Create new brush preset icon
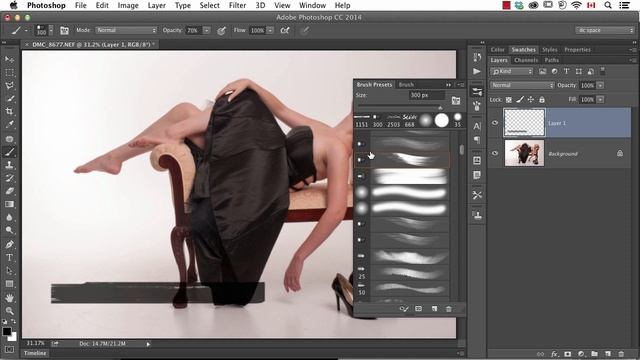This screenshot has width=640, height=360. coord(434,309)
